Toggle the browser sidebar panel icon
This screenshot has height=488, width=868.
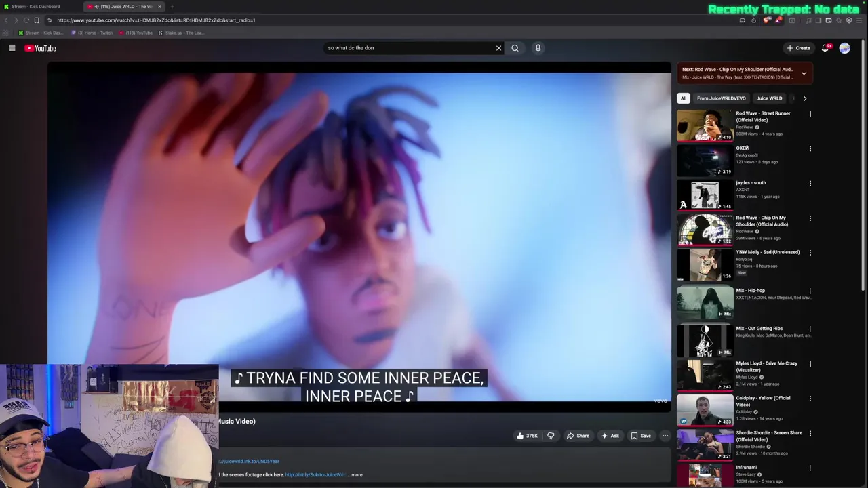(x=818, y=20)
